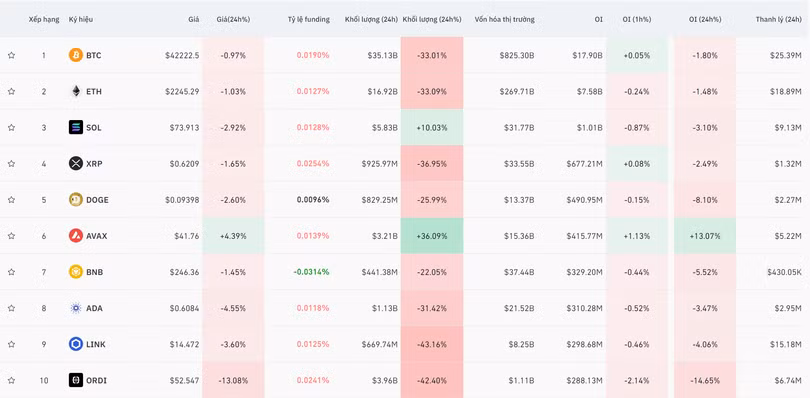Click SOL volume change +10.03%
The image size is (810, 398).
(x=432, y=128)
